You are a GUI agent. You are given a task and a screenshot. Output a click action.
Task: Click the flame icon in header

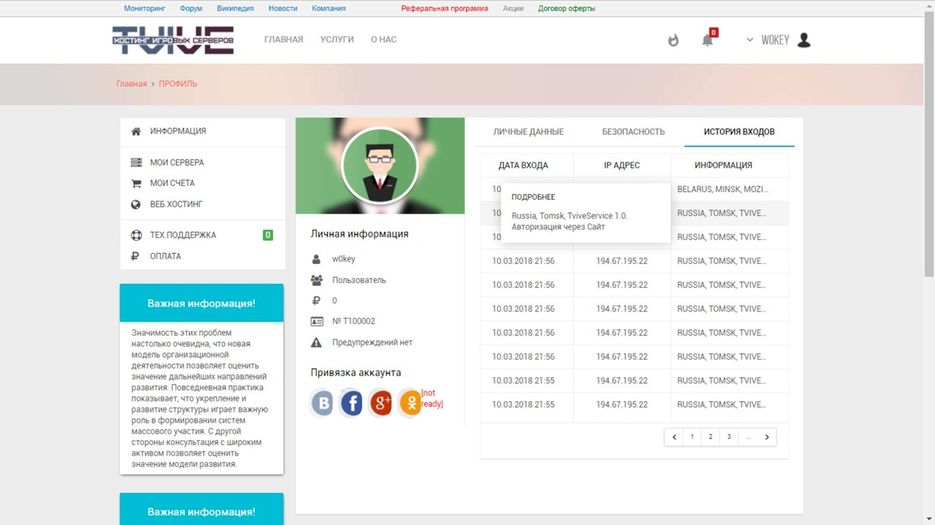click(673, 40)
